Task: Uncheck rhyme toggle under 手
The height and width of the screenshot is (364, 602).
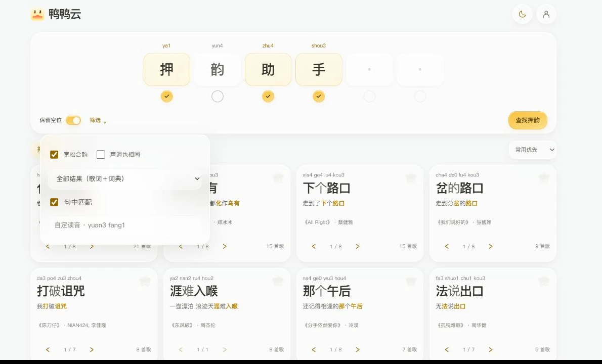Action: pyautogui.click(x=319, y=96)
